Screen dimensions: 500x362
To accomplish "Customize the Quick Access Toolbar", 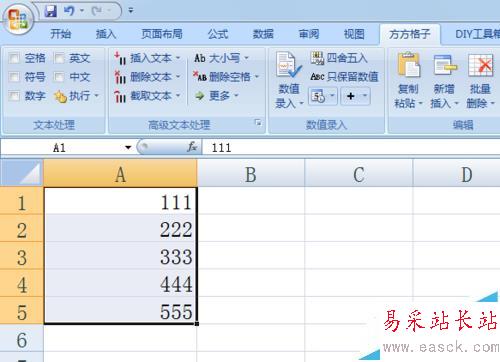I will tap(131, 11).
